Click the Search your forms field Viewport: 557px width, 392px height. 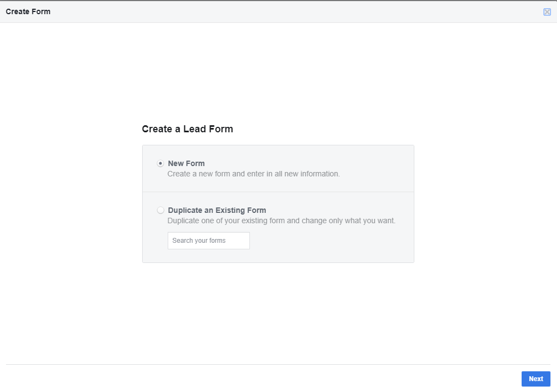209,241
